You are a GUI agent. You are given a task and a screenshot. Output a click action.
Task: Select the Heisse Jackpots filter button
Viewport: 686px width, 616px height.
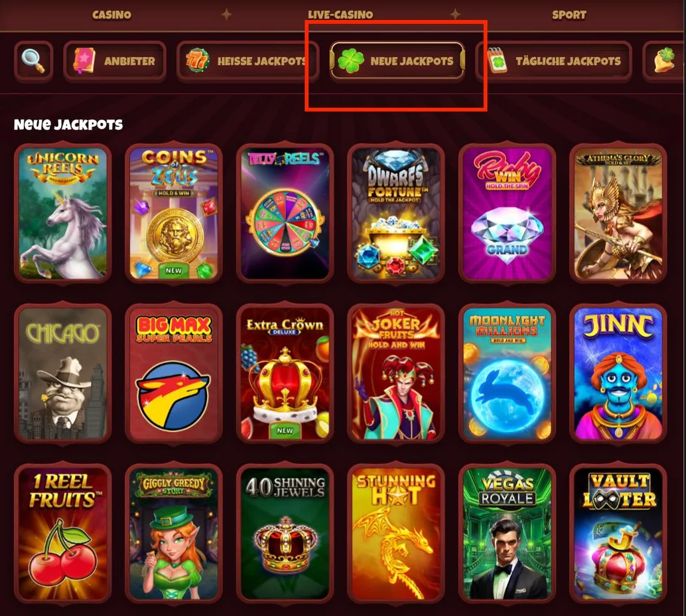click(x=247, y=61)
